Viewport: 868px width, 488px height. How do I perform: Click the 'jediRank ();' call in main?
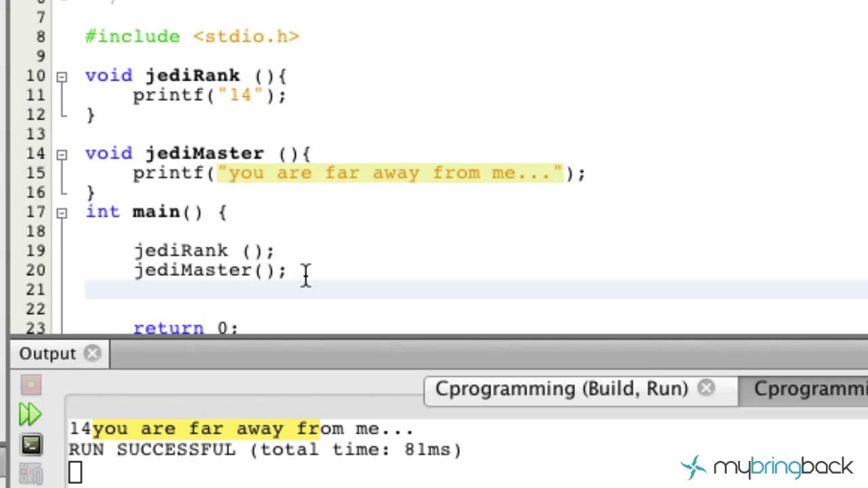click(x=203, y=251)
